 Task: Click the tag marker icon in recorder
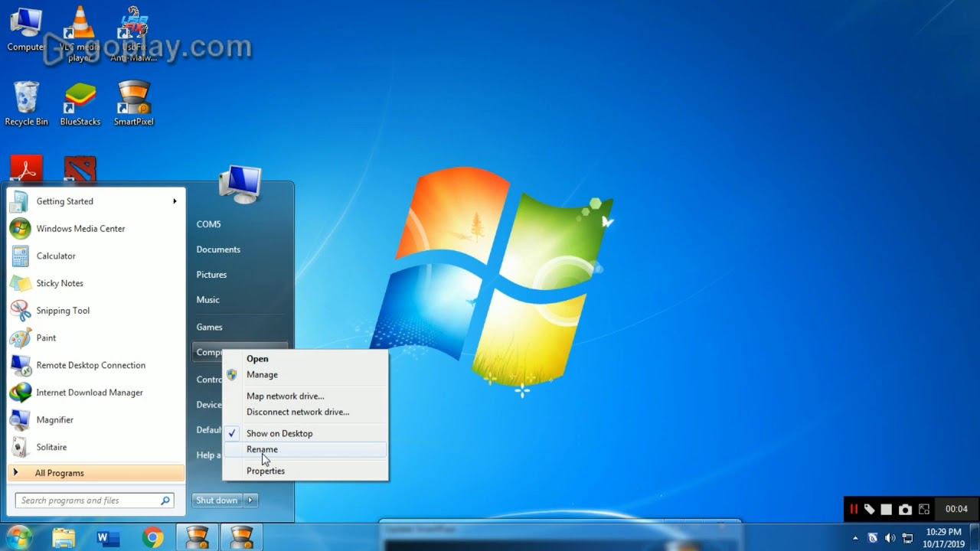870,509
